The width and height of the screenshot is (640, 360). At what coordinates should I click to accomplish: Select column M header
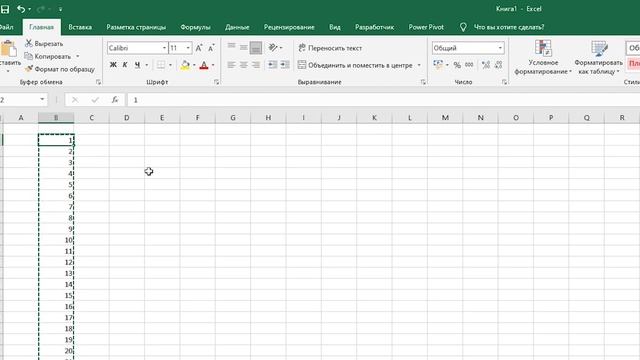coord(445,118)
